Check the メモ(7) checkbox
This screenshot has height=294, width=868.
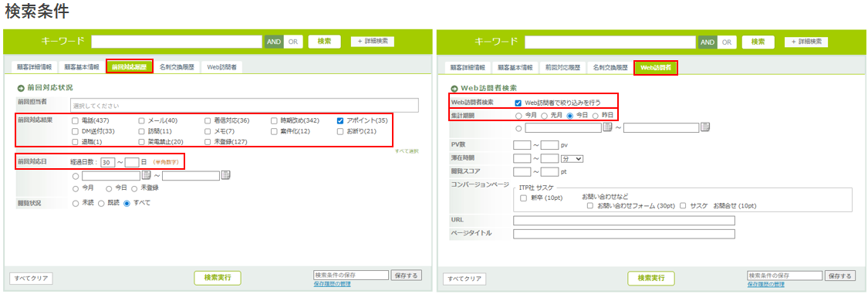tap(208, 132)
